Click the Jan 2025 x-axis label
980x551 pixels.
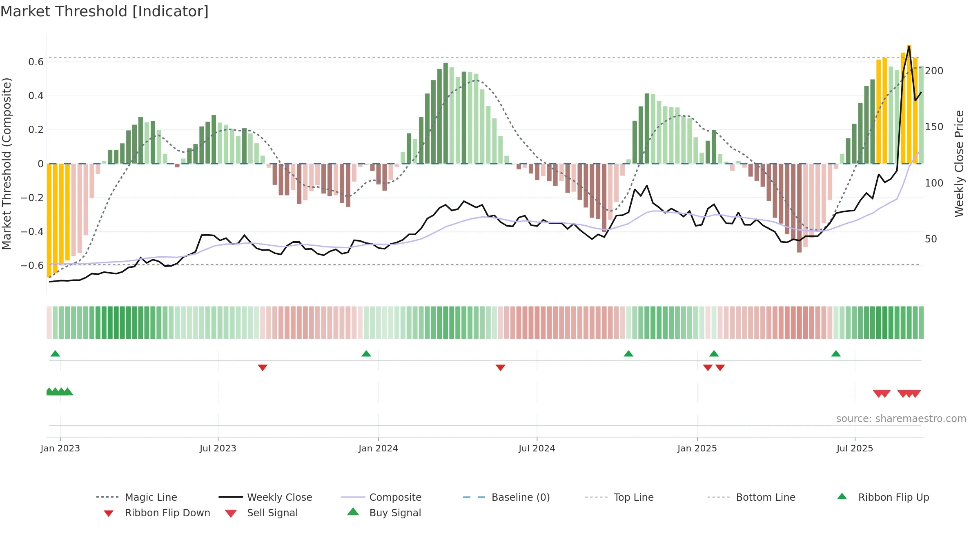point(697,448)
